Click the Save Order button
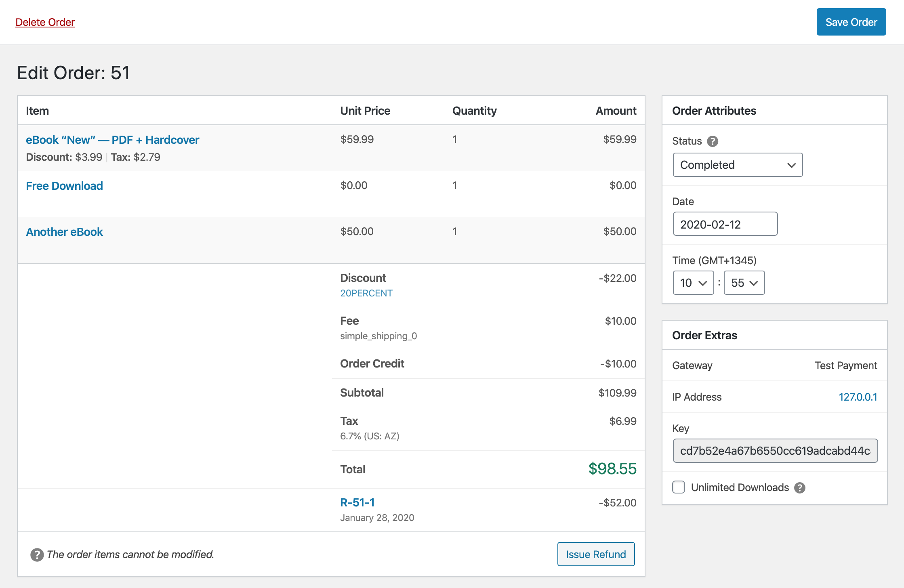Screen dimensions: 904x588 [851, 22]
